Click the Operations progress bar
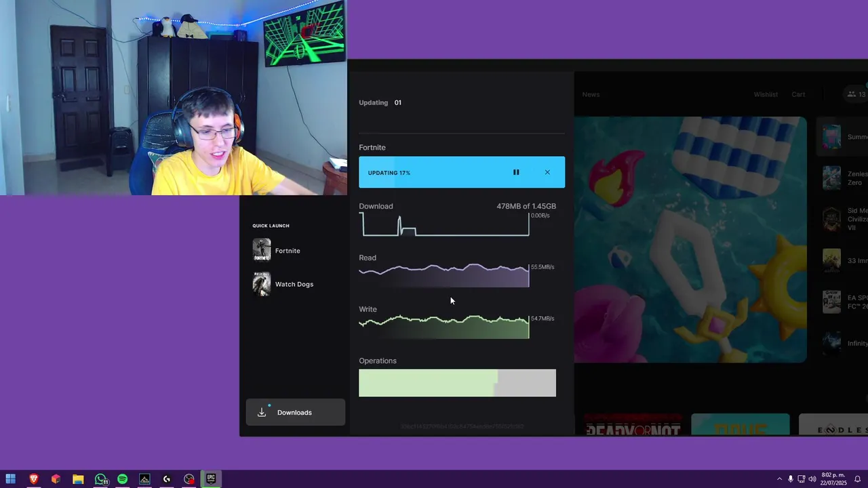This screenshot has width=868, height=488. click(457, 383)
